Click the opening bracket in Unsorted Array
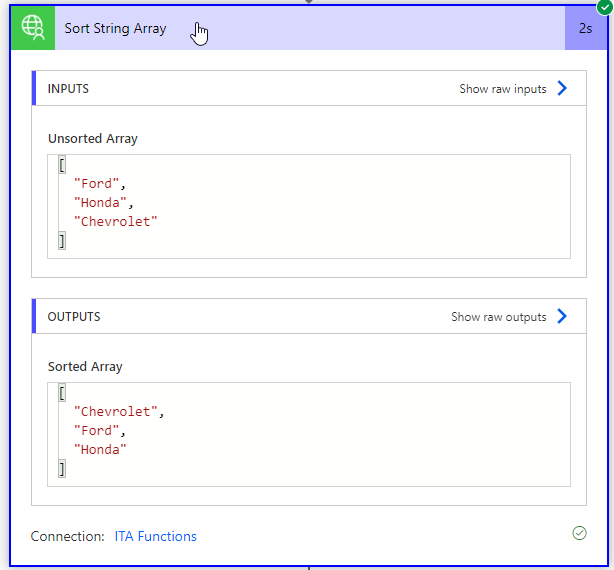 (x=62, y=164)
